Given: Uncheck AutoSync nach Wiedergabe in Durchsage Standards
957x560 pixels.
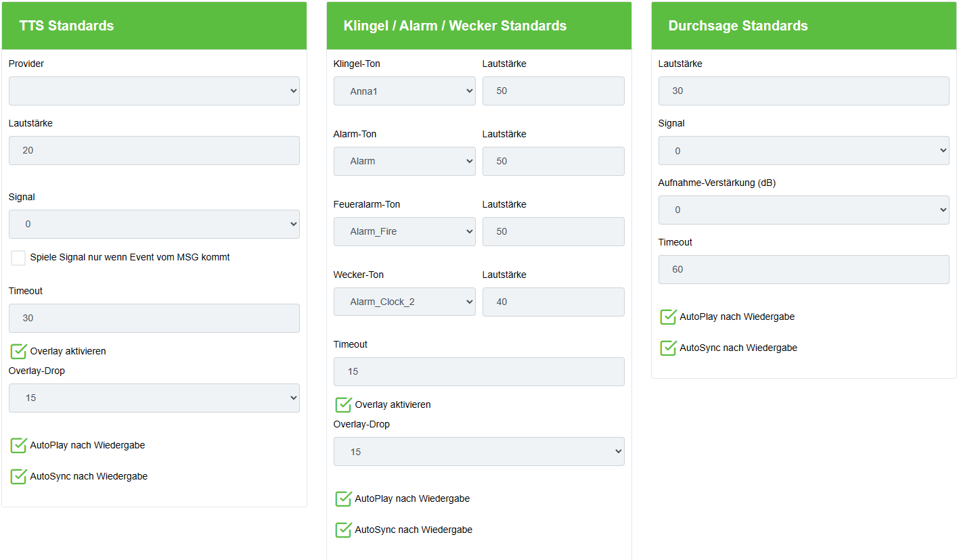Looking at the screenshot, I should [668, 348].
